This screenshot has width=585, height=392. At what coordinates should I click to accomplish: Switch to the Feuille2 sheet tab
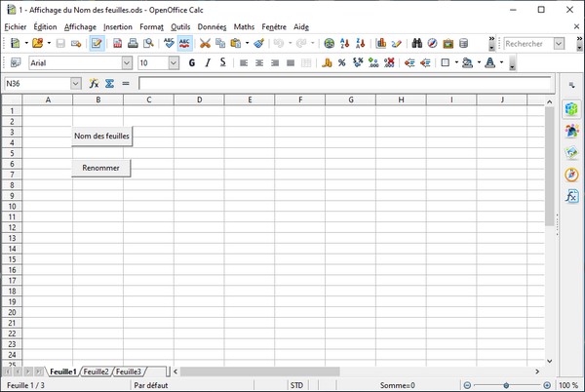coord(96,372)
